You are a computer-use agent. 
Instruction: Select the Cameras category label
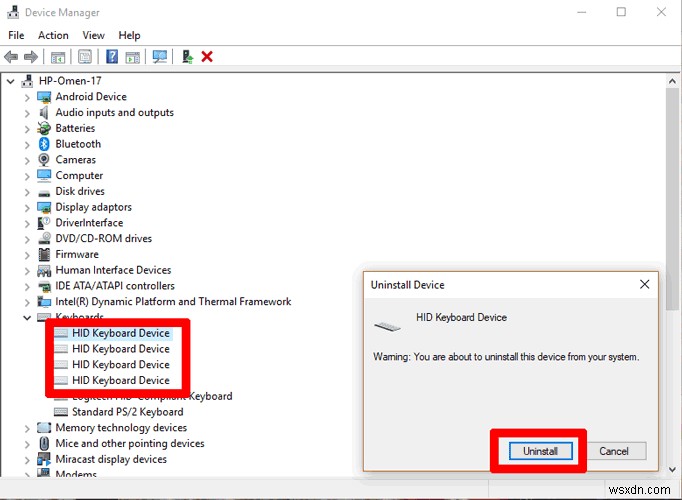75,160
